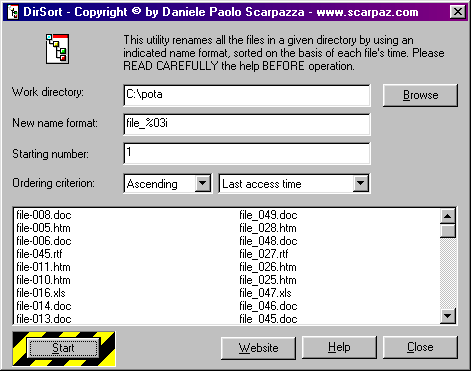Image resolution: width=471 pixels, height=371 pixels.
Task: Select file-011.htm in the list
Action: click(43, 267)
